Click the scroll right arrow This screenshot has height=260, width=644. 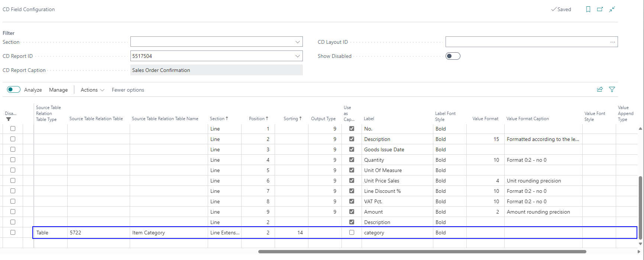pos(639,251)
